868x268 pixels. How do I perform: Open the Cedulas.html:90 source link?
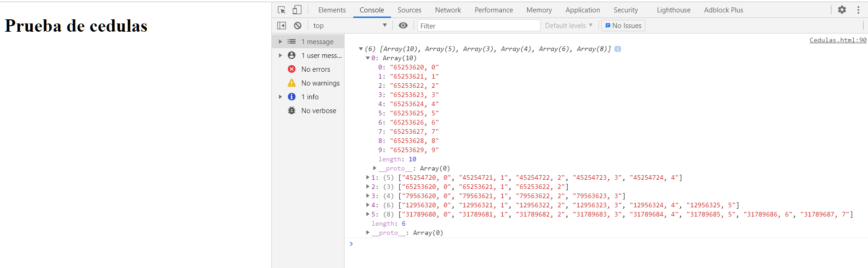[838, 40]
